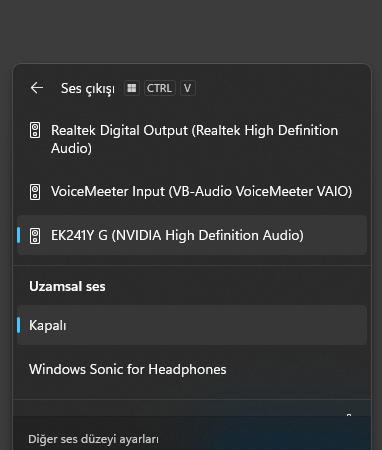Click the partially hidden chevron above settings link
Viewport: 382px width, 450px height.
coord(349,415)
